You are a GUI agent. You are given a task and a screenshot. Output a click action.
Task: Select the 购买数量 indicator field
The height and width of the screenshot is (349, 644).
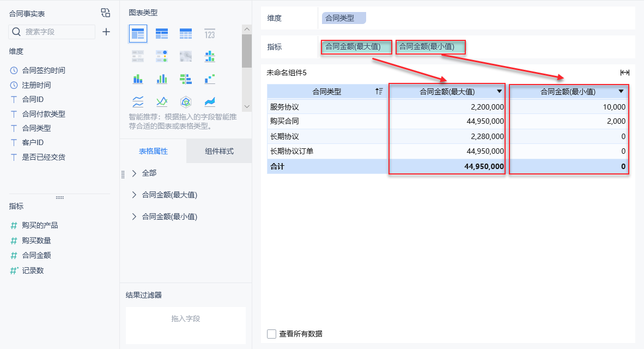click(x=36, y=240)
